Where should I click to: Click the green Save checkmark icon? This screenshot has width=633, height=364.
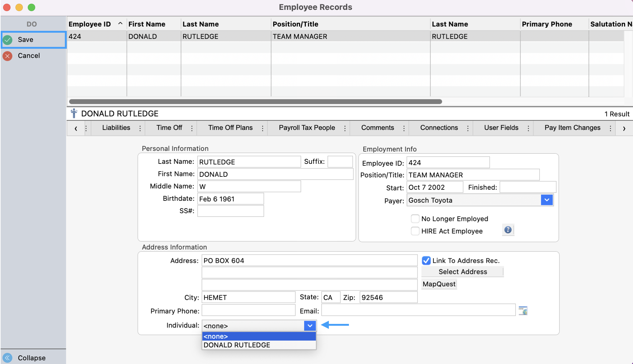pos(8,40)
